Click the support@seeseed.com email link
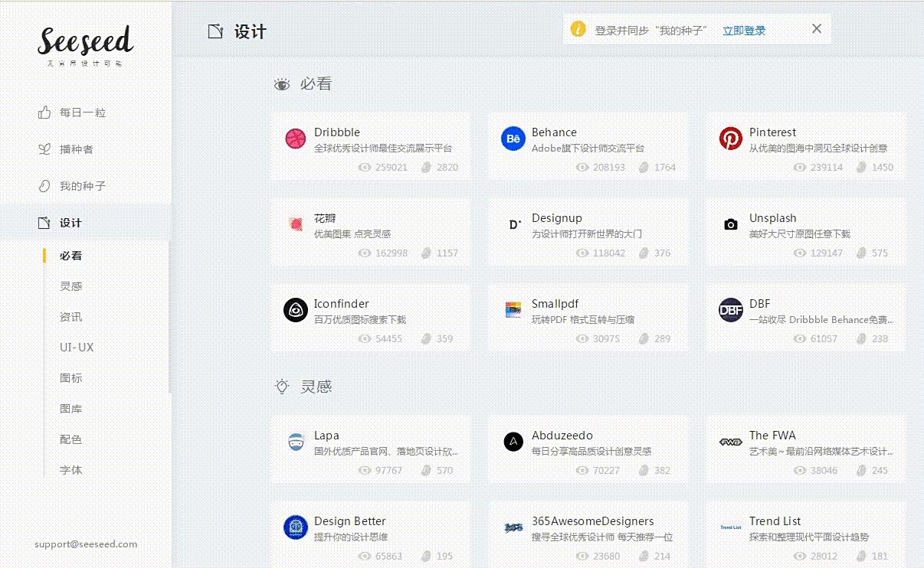924x568 pixels. [84, 544]
